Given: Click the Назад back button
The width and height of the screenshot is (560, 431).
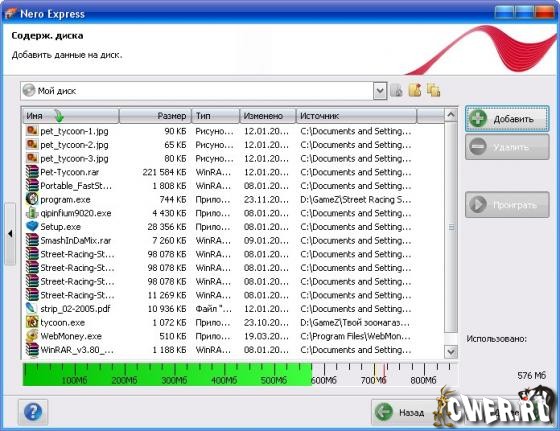Looking at the screenshot, I should click(x=404, y=412).
